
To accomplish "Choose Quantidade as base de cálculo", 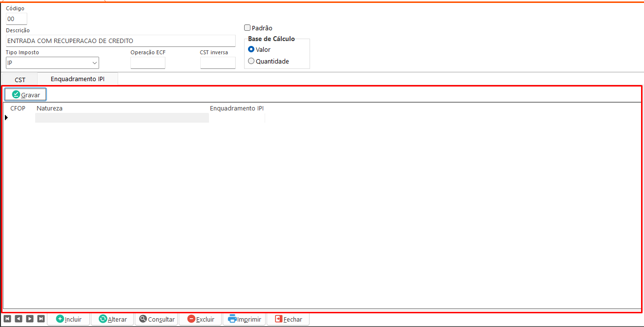I will 251,61.
